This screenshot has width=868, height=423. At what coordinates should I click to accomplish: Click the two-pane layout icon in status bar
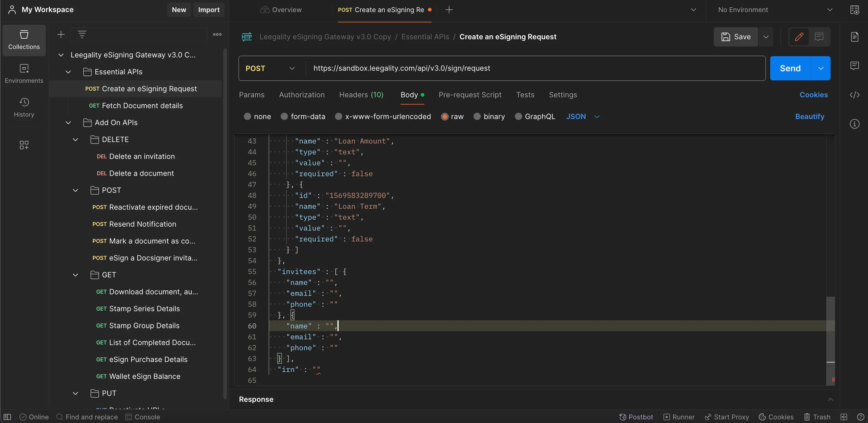(844, 417)
